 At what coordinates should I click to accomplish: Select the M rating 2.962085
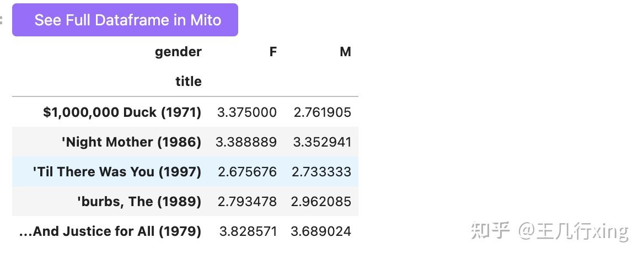(321, 202)
